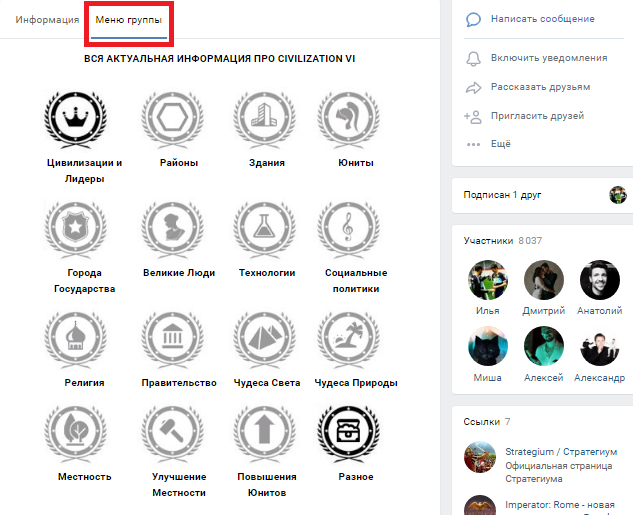Open Социальные политики treble clef icon
This screenshot has width=633, height=515.
coord(348,230)
